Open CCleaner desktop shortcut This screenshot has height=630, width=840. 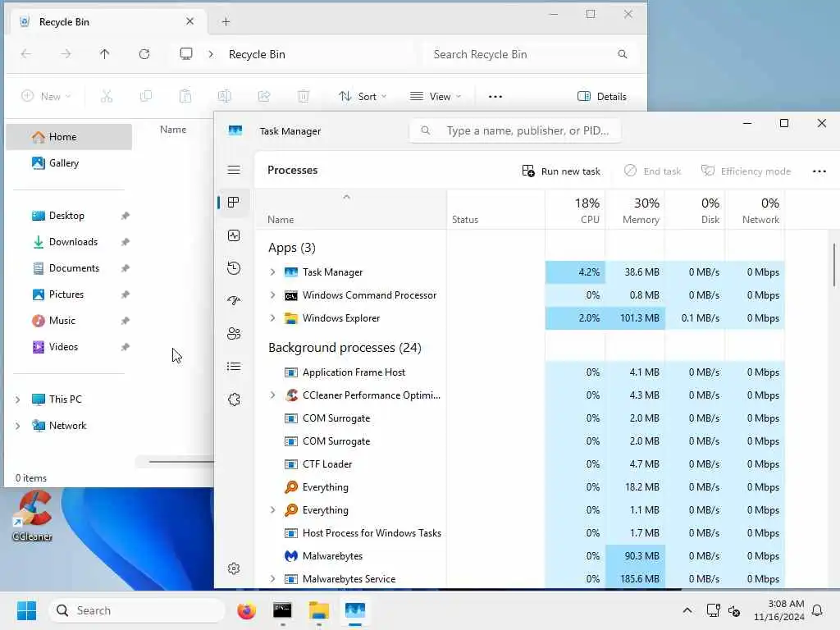coord(32,517)
